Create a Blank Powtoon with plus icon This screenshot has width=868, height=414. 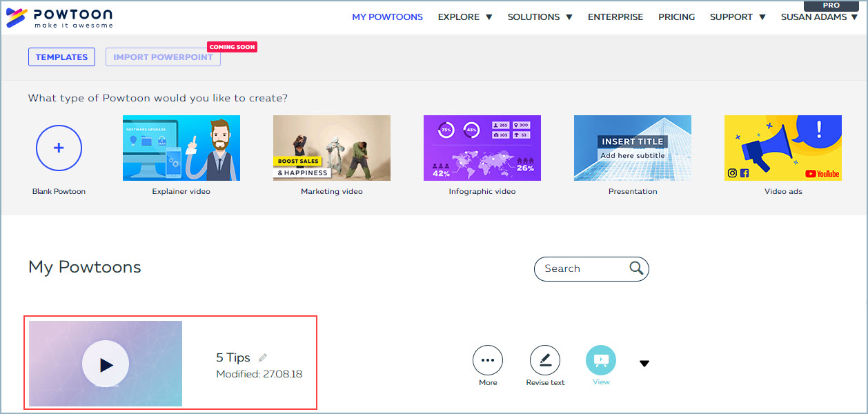point(59,148)
